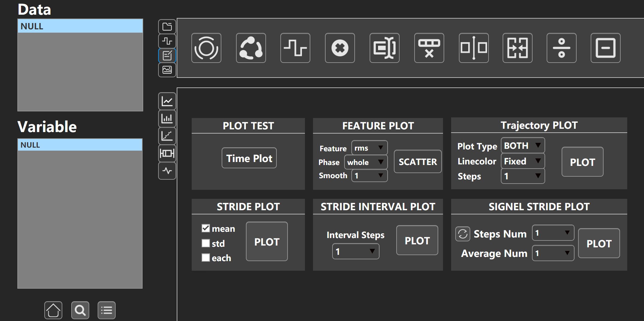The width and height of the screenshot is (644, 321).
Task: Click the three-node cycle toolbar icon
Action: click(251, 48)
